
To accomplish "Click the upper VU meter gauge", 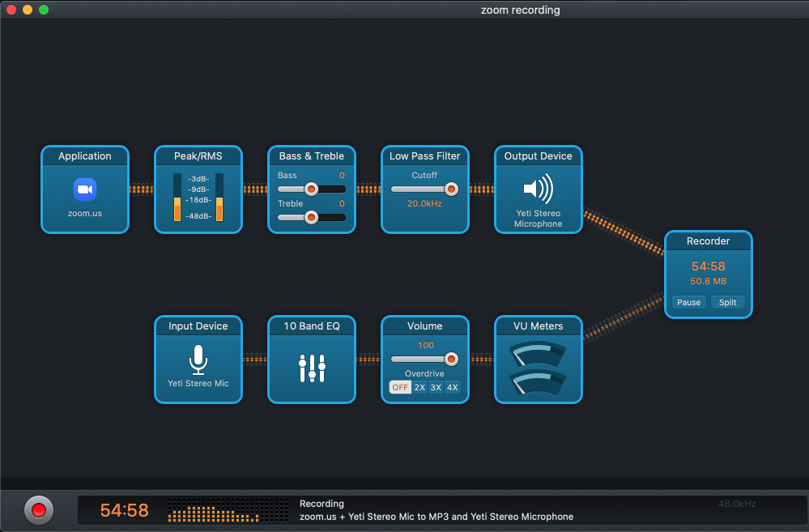I will click(538, 354).
